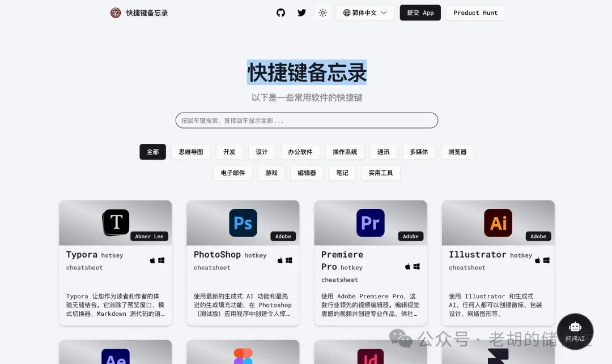612x364 pixels.
Task: Select the 游戏 category filter
Action: [x=271, y=173]
